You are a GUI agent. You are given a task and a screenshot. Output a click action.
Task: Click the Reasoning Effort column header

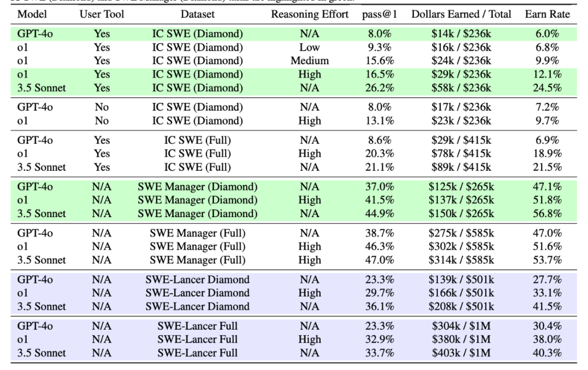309,15
